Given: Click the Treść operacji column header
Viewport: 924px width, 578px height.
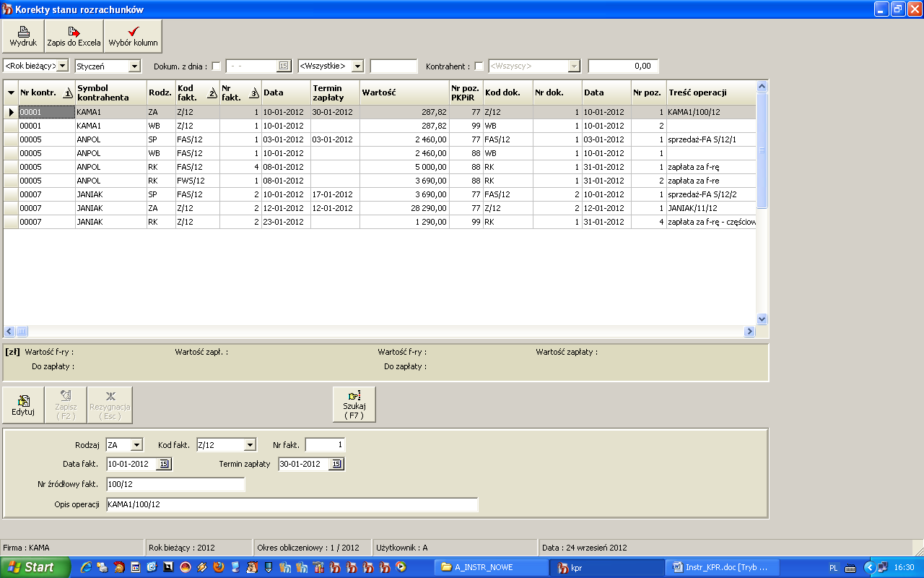Looking at the screenshot, I should tap(711, 92).
